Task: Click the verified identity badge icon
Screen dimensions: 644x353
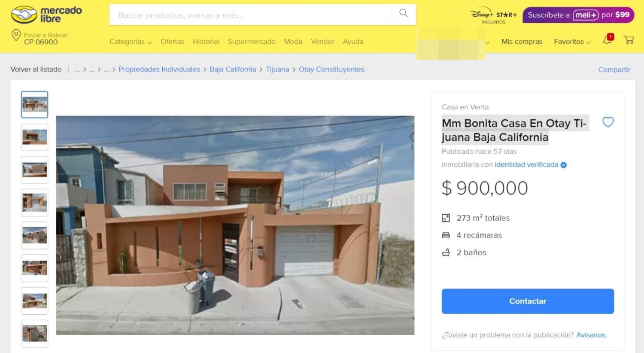Action: [x=564, y=165]
